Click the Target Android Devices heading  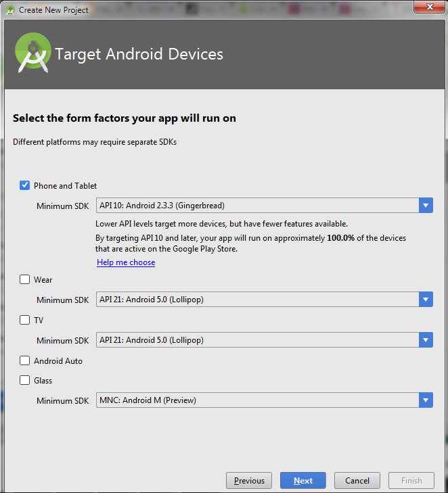pyautogui.click(x=139, y=54)
